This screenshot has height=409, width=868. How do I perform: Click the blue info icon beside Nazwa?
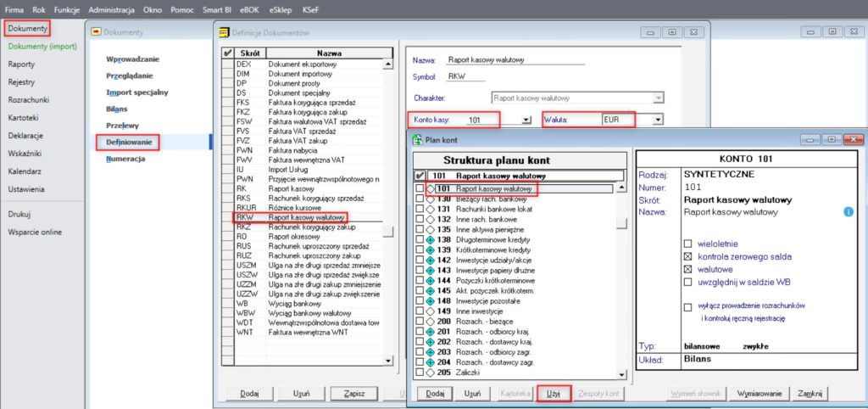tap(849, 211)
